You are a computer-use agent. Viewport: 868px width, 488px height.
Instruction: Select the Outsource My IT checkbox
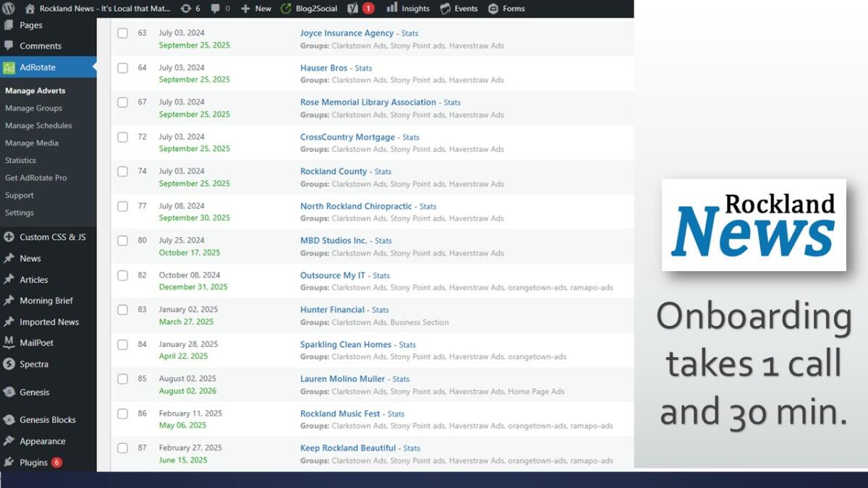tap(123, 275)
